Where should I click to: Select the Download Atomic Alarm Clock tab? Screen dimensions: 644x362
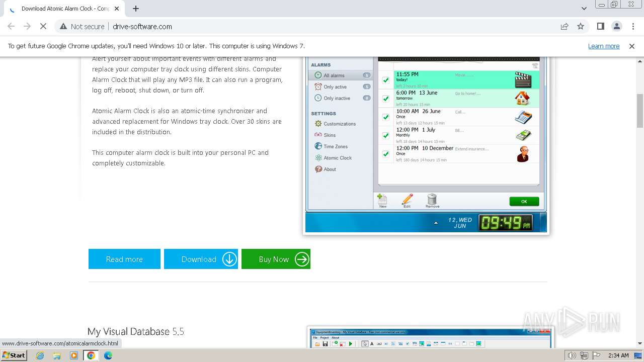coord(64,9)
